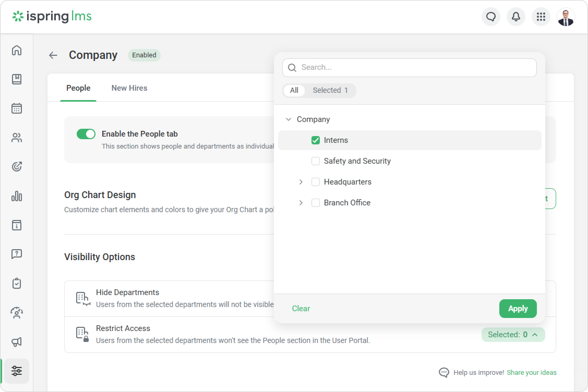
Task: Click the back arrow beside Company
Action: (x=53, y=55)
